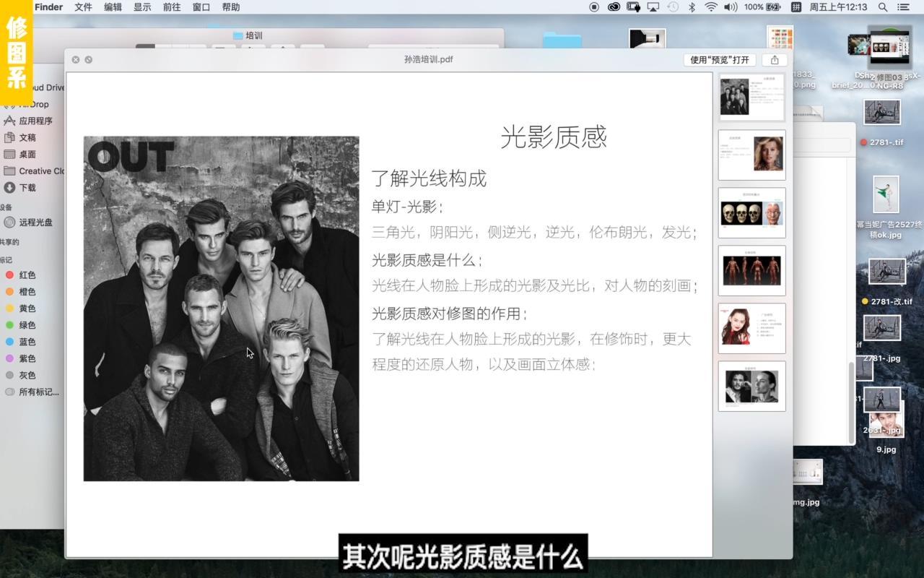Screen dimensions: 924x578
Task: Open the Time Machine menu bar icon
Action: click(673, 7)
